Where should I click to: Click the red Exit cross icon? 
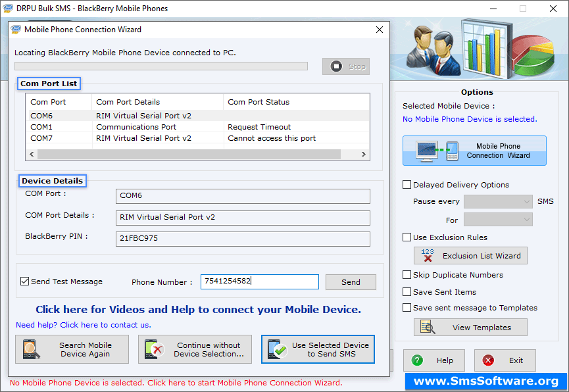pyautogui.click(x=488, y=360)
